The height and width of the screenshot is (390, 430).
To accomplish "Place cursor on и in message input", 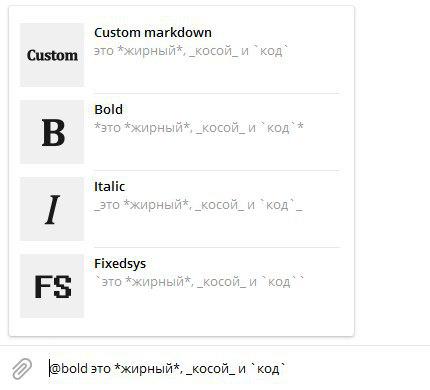I will (242, 369).
